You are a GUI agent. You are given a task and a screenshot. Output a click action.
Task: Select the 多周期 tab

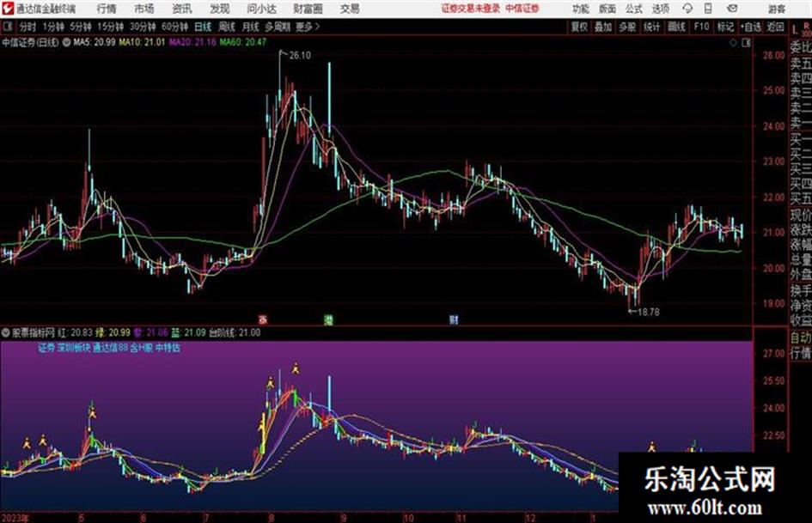click(x=278, y=27)
